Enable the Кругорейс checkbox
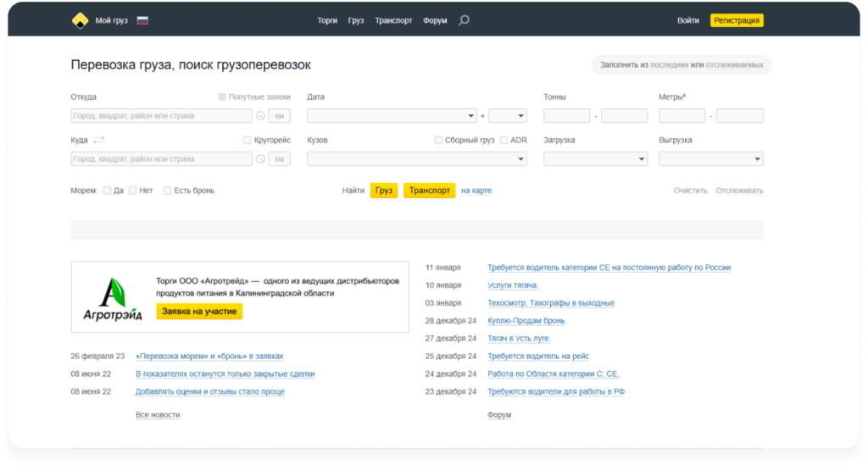Viewport: 868px width, 470px height. [247, 140]
